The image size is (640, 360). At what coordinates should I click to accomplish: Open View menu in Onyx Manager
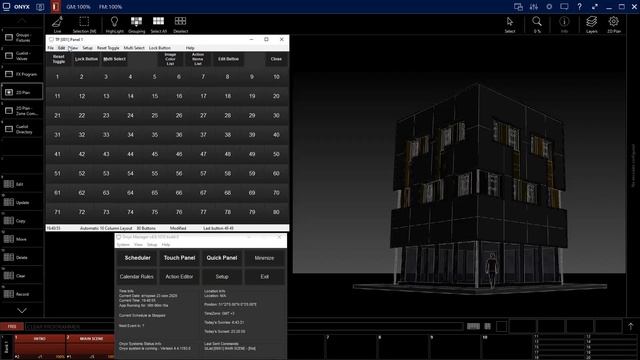(138, 244)
